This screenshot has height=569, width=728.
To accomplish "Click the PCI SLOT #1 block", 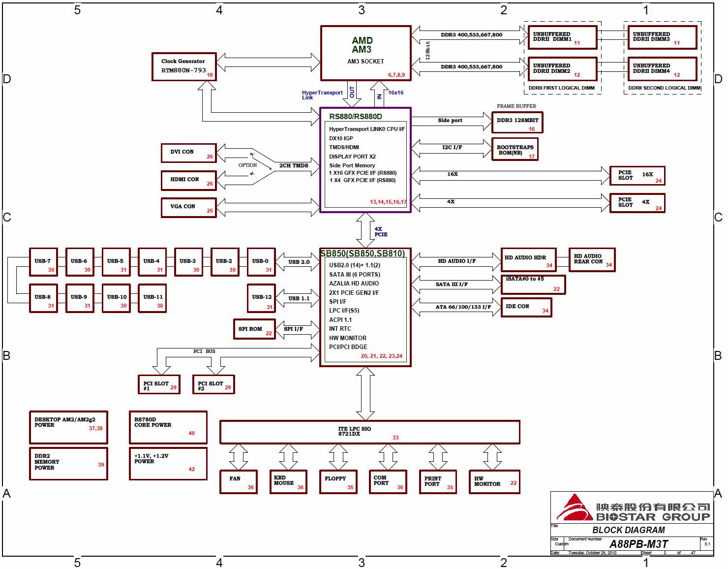I will [159, 384].
